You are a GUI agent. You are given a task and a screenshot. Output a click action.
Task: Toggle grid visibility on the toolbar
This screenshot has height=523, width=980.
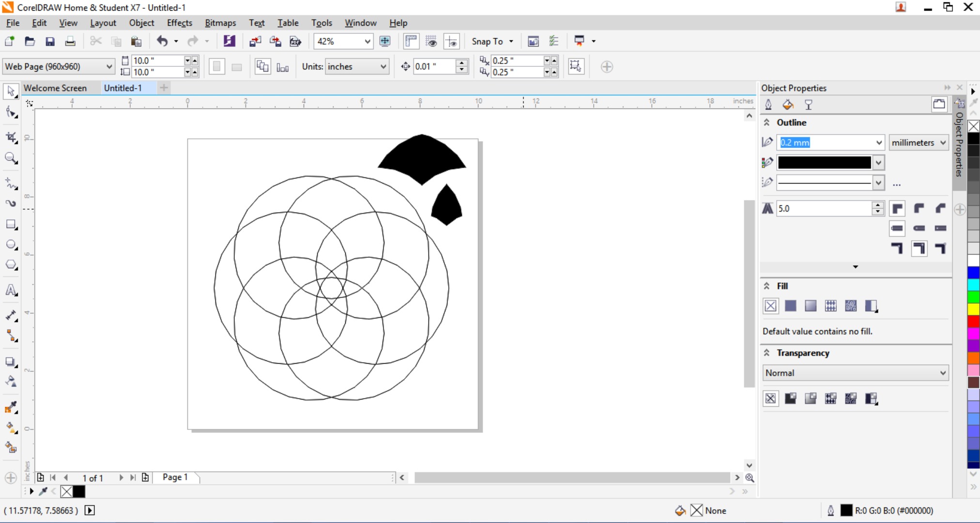click(x=431, y=41)
